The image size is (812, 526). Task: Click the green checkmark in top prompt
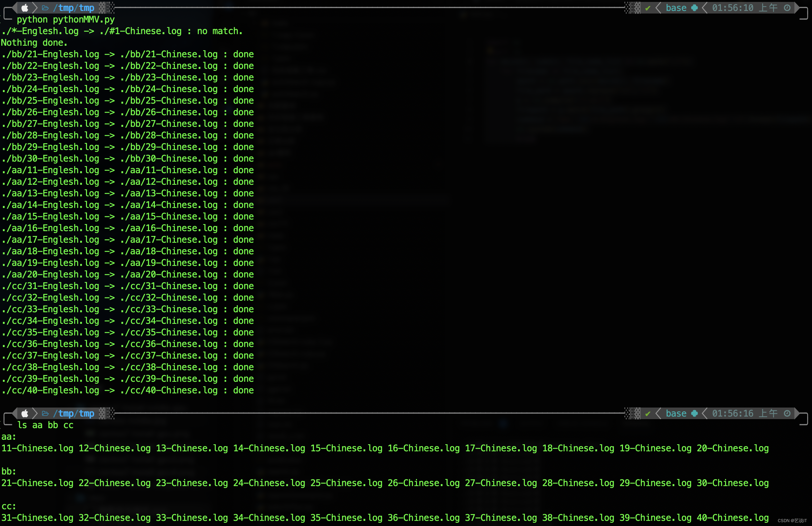point(647,8)
